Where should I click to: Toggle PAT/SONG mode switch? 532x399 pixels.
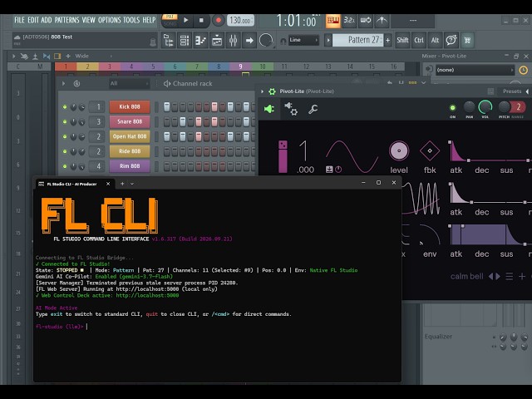pyautogui.click(x=170, y=20)
